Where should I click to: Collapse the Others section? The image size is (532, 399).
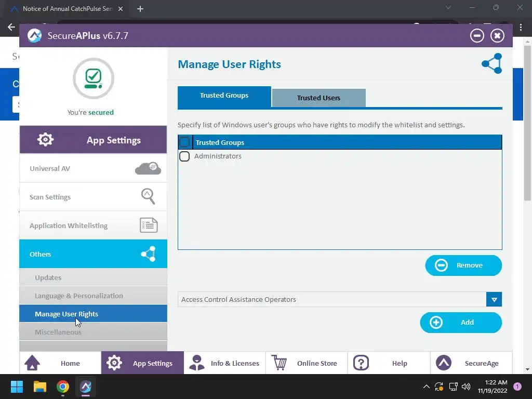[94, 254]
